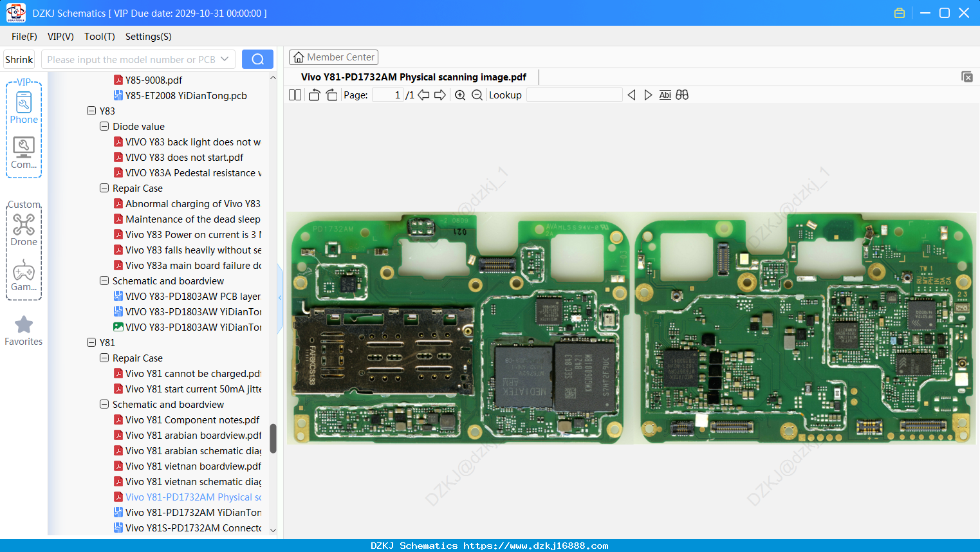The image size is (980, 552).
Task: Toggle two-page view icon in PDF toolbar
Action: [x=295, y=95]
